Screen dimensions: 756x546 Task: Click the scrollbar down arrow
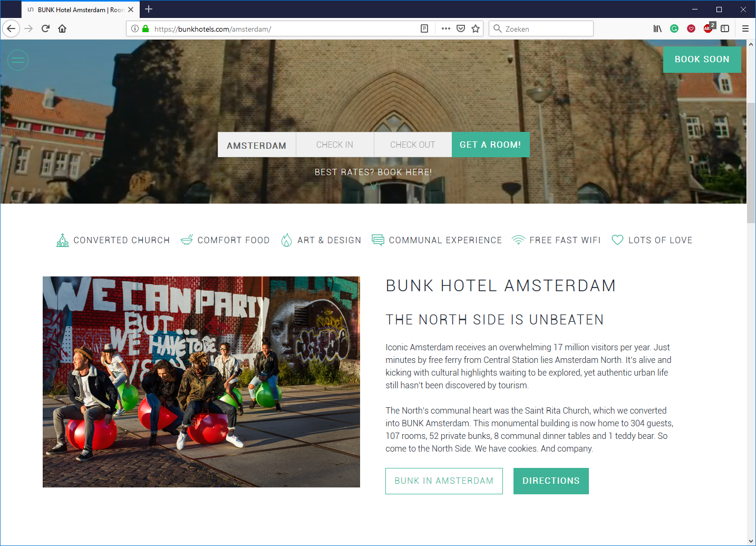pyautogui.click(x=751, y=541)
